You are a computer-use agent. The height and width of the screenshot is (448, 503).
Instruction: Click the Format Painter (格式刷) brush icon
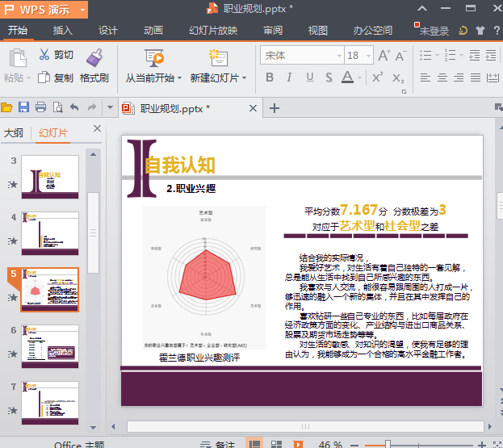(94, 58)
